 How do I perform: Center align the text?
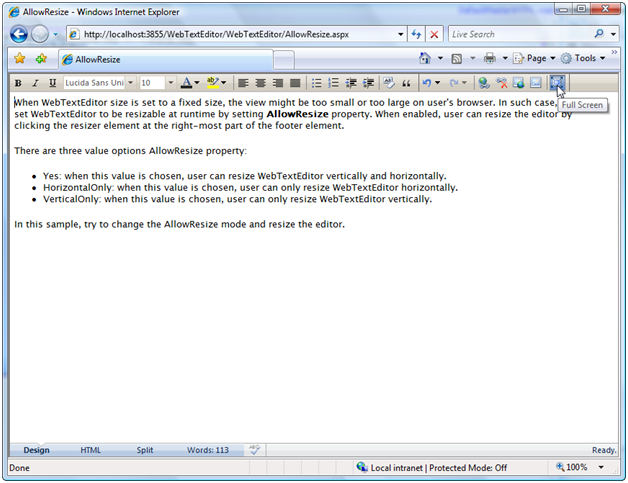tap(260, 83)
